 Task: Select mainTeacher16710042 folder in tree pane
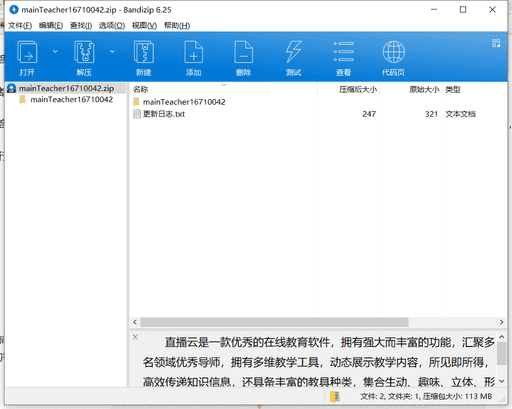point(71,99)
